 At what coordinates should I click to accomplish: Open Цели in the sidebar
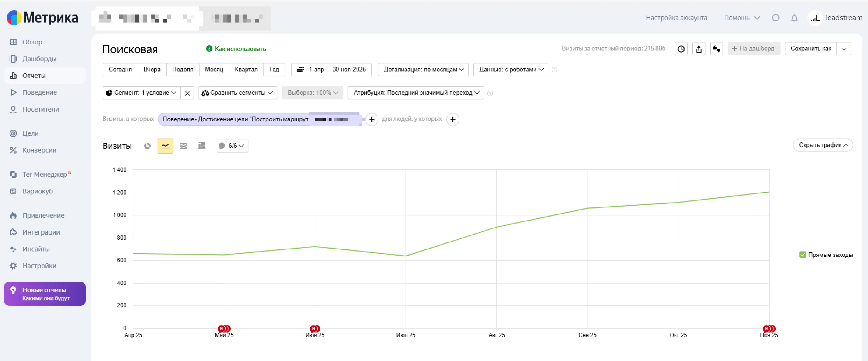pyautogui.click(x=30, y=133)
